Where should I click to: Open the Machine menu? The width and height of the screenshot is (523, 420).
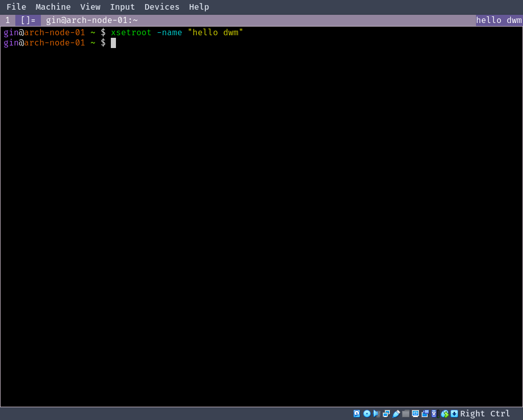53,7
